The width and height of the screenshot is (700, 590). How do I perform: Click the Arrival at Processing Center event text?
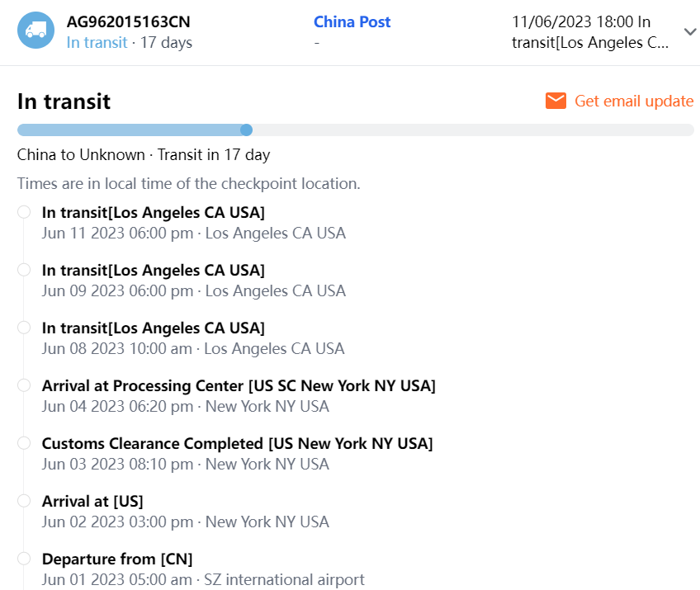click(239, 385)
